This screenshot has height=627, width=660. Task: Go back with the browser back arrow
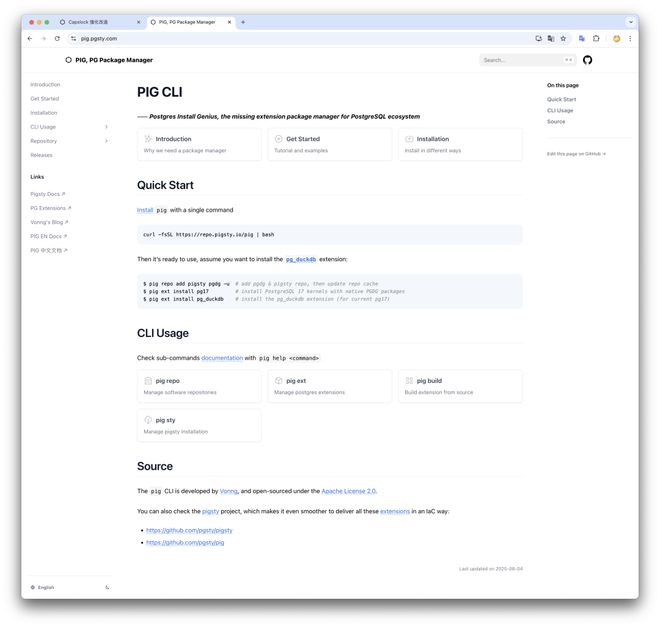tap(29, 38)
